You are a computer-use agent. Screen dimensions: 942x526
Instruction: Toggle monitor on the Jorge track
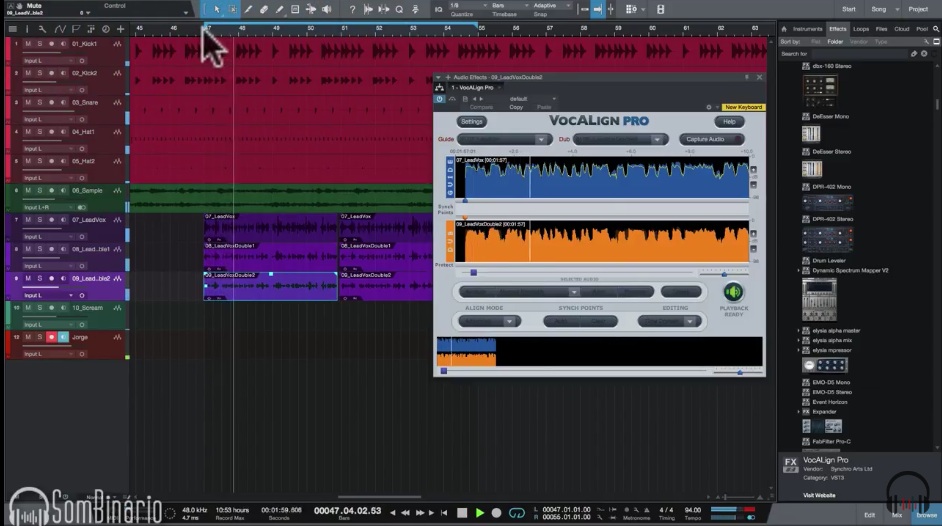pos(63,337)
